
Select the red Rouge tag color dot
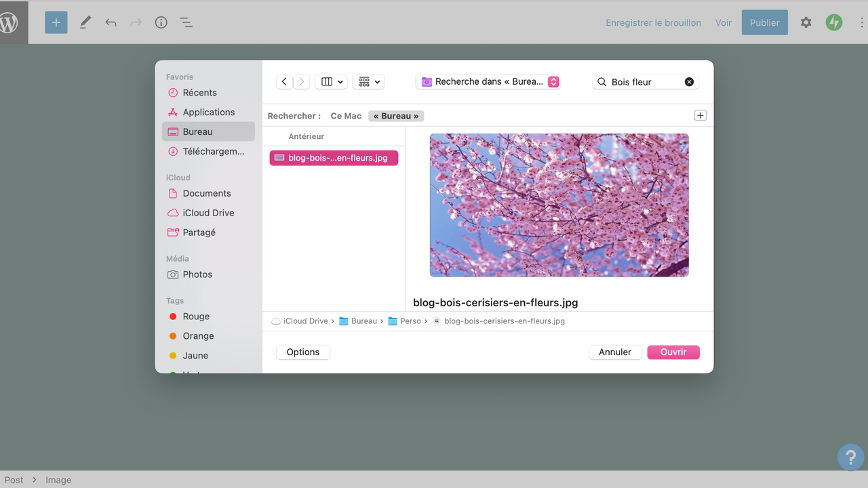pyautogui.click(x=172, y=316)
